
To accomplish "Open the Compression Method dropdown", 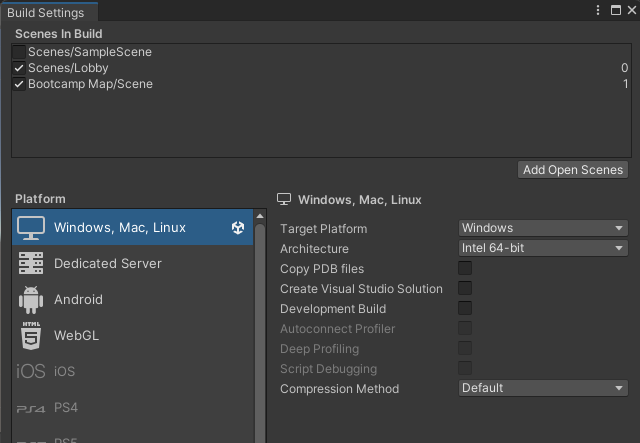I will click(x=543, y=388).
